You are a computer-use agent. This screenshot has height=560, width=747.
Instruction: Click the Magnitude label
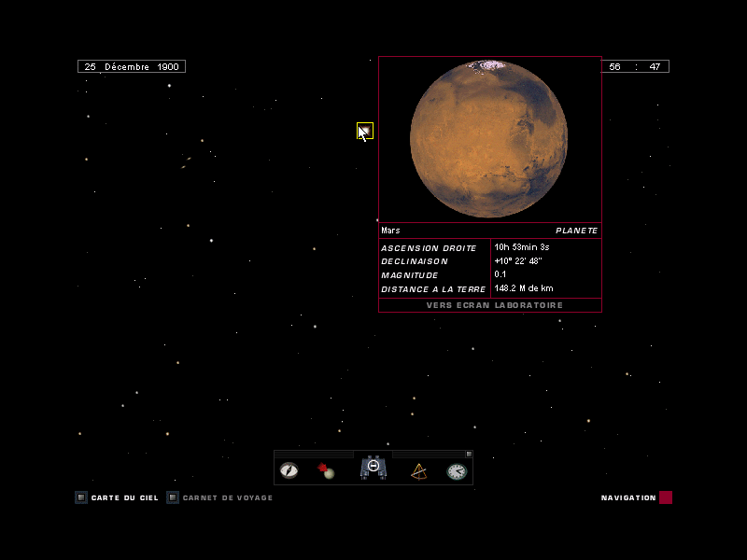pyautogui.click(x=410, y=275)
